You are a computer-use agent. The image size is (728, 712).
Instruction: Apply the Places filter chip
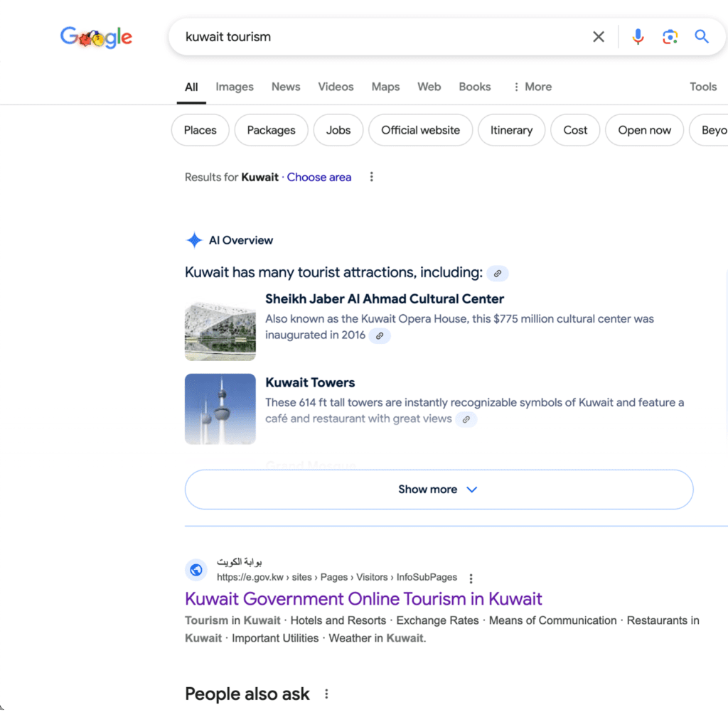[200, 130]
